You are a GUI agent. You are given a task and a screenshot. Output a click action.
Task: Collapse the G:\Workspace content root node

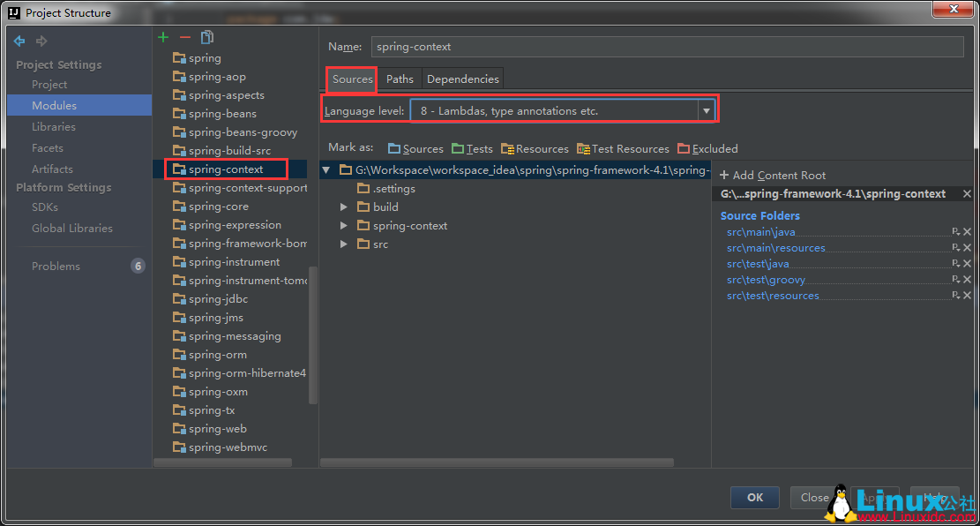326,170
